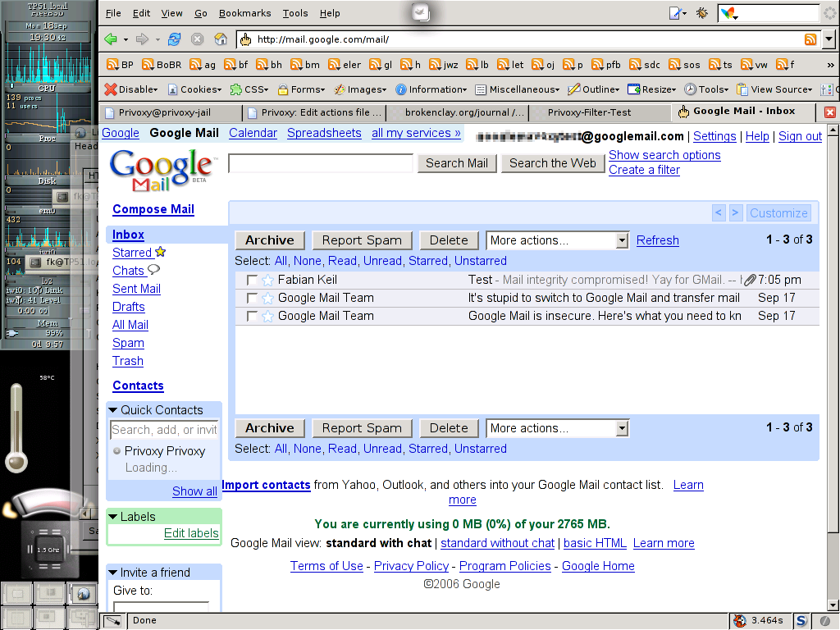Switch to the Privoxy-Filter-Test tab
Screen dimensions: 840x630
pos(600,112)
